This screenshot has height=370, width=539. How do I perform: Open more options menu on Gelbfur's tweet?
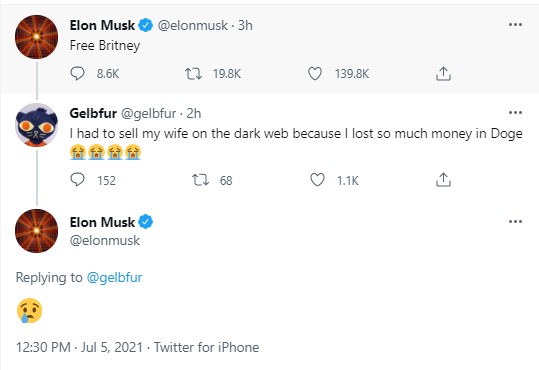point(515,112)
